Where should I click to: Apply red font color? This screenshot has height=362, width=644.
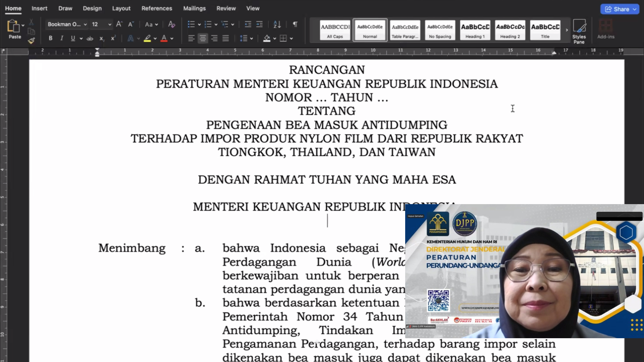(164, 39)
